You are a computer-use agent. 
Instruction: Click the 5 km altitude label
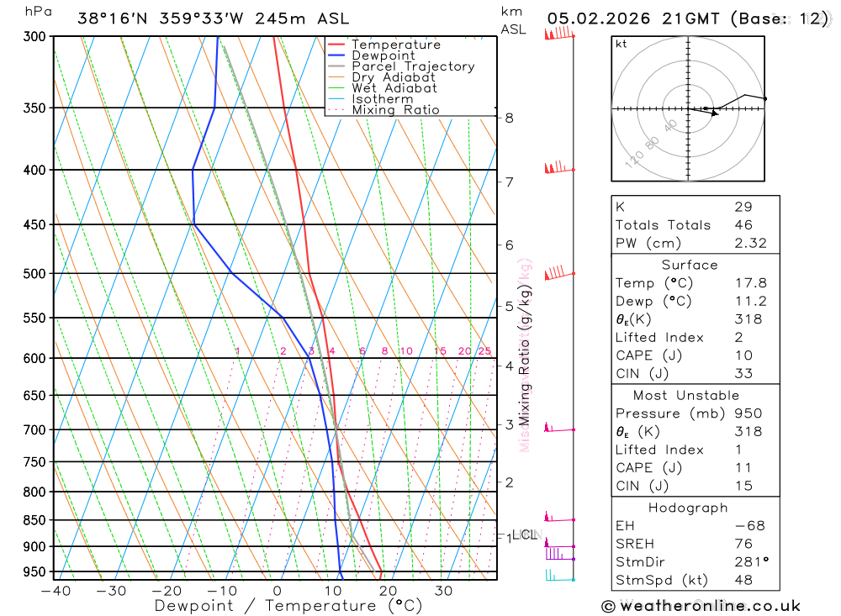tap(509, 306)
